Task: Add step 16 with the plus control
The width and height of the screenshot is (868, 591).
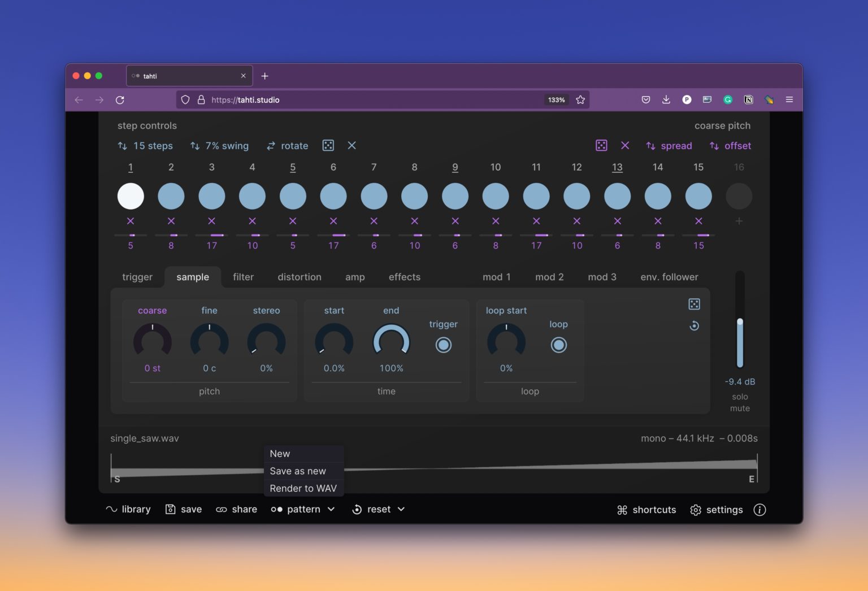Action: click(x=739, y=221)
